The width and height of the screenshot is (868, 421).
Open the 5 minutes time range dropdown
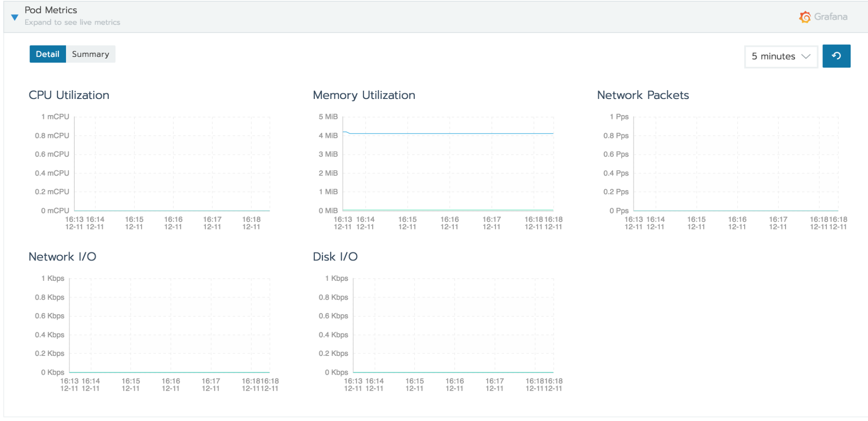(781, 56)
